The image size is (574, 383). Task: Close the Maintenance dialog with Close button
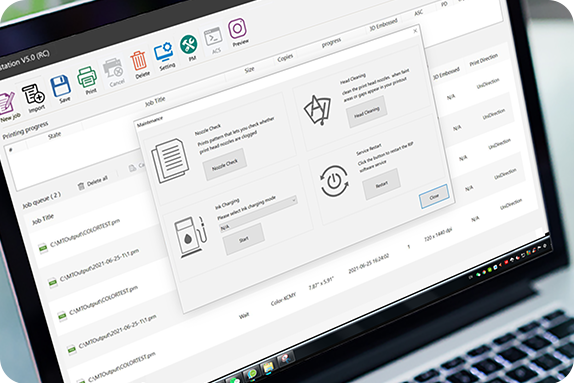point(434,197)
